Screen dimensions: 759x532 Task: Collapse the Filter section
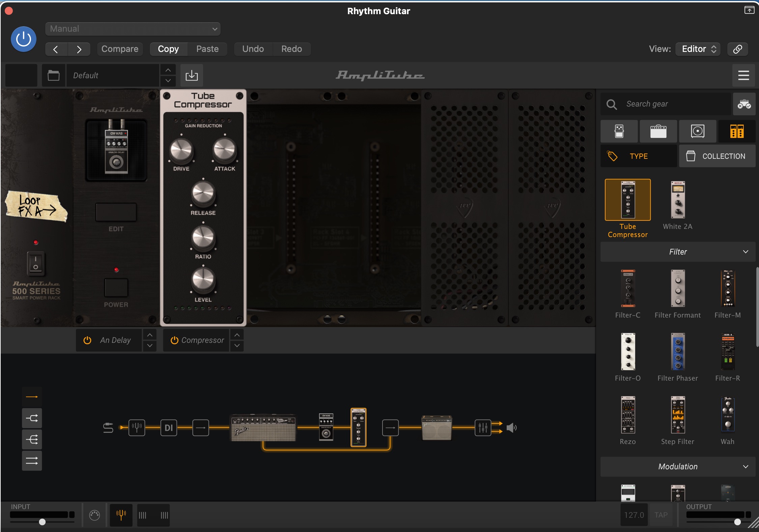click(x=678, y=252)
